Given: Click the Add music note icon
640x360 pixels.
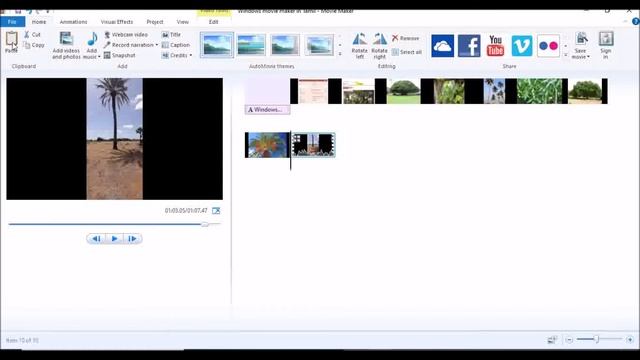Looking at the screenshot, I should pos(92,40).
